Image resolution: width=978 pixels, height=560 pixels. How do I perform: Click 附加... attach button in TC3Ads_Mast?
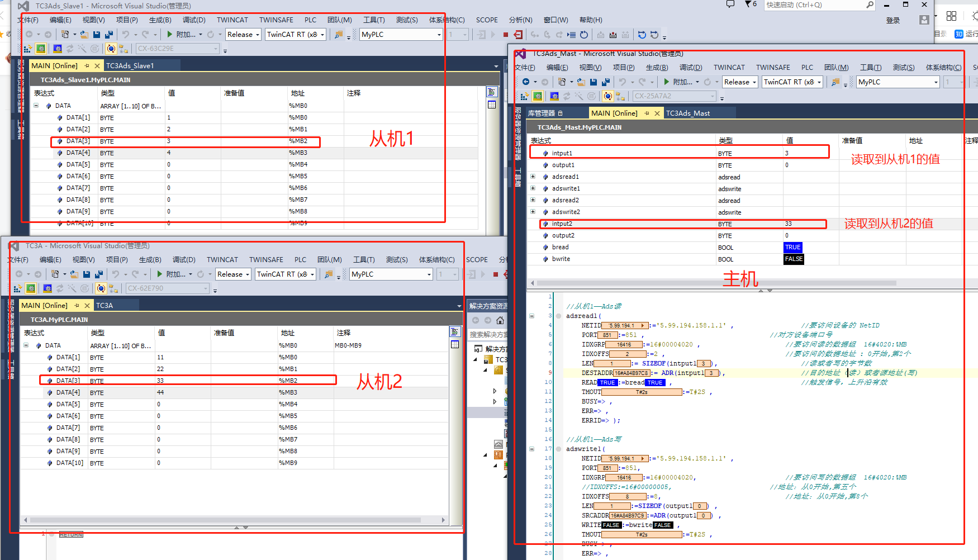(x=682, y=82)
